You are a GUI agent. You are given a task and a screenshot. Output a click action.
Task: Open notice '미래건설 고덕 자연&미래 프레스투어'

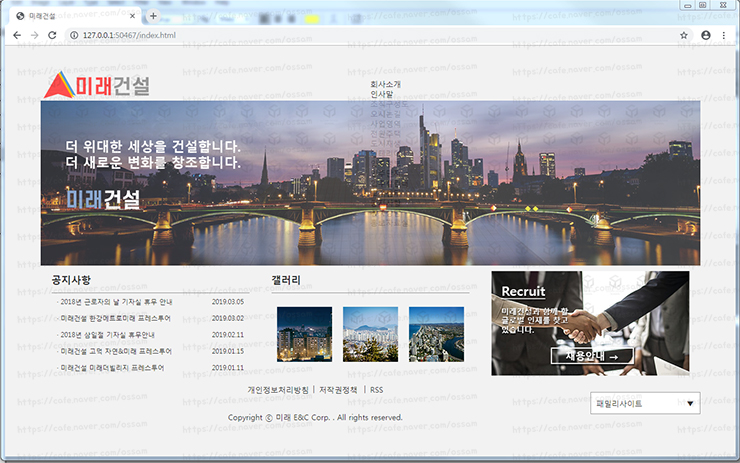tap(116, 351)
